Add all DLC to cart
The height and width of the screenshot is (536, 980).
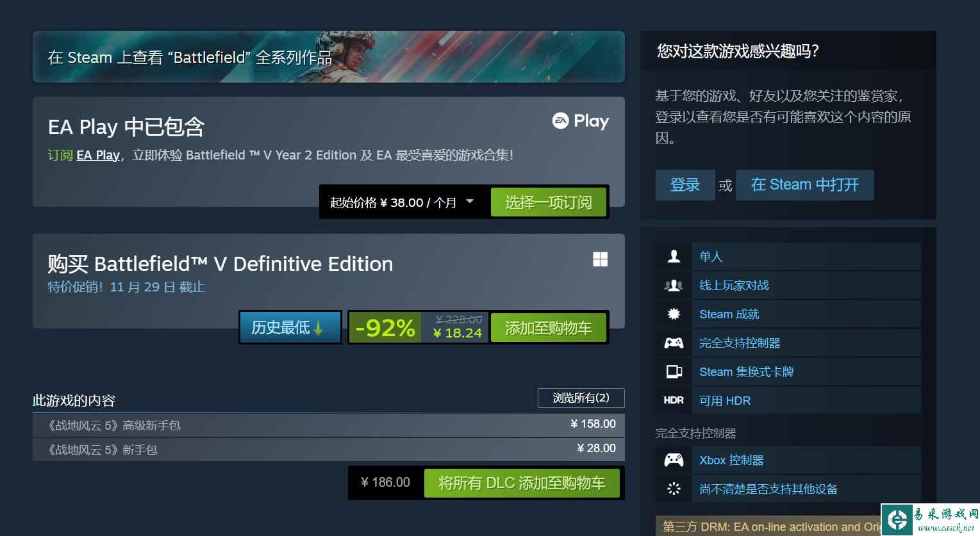point(522,483)
